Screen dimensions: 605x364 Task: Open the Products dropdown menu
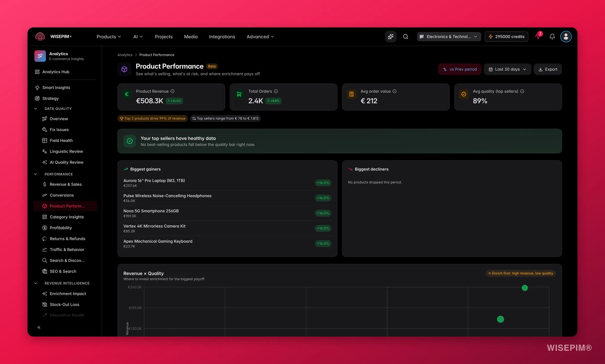[109, 37]
